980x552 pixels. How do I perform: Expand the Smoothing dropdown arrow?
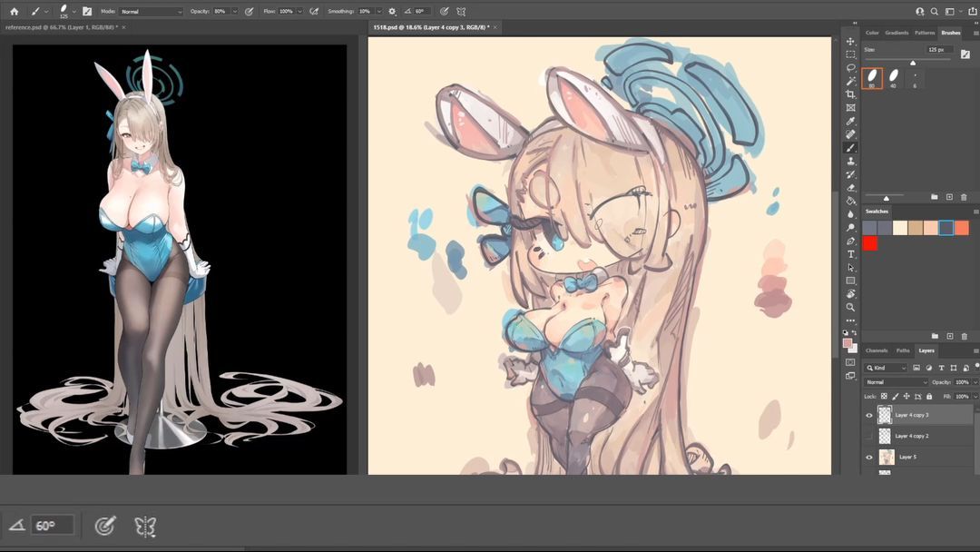(378, 11)
